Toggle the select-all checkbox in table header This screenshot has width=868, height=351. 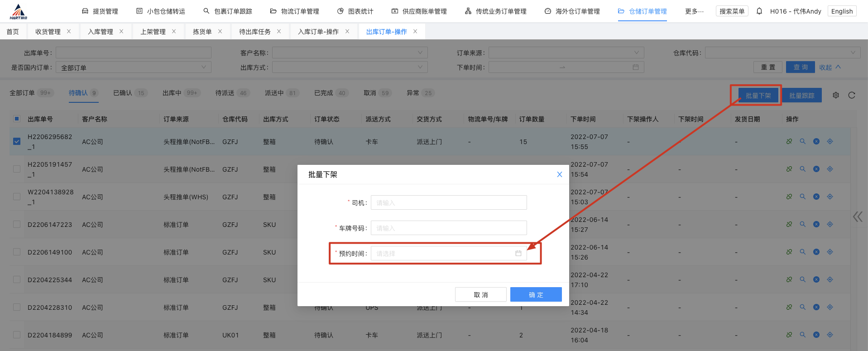pos(17,119)
